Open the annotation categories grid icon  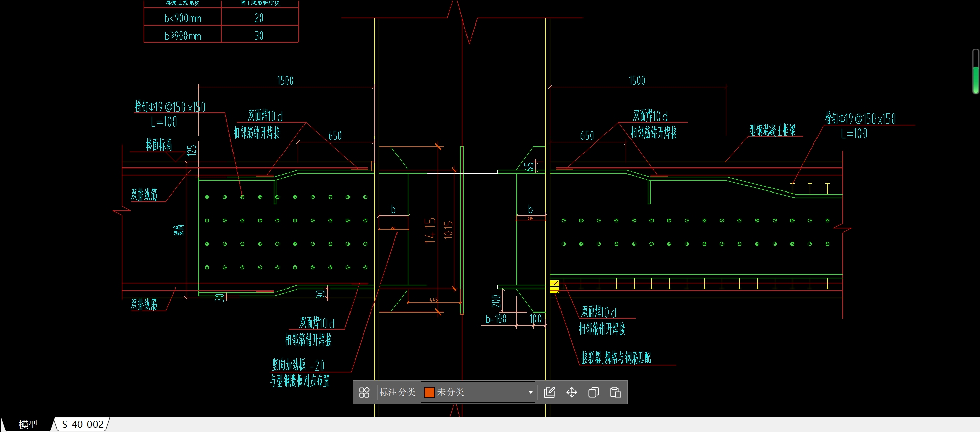364,392
